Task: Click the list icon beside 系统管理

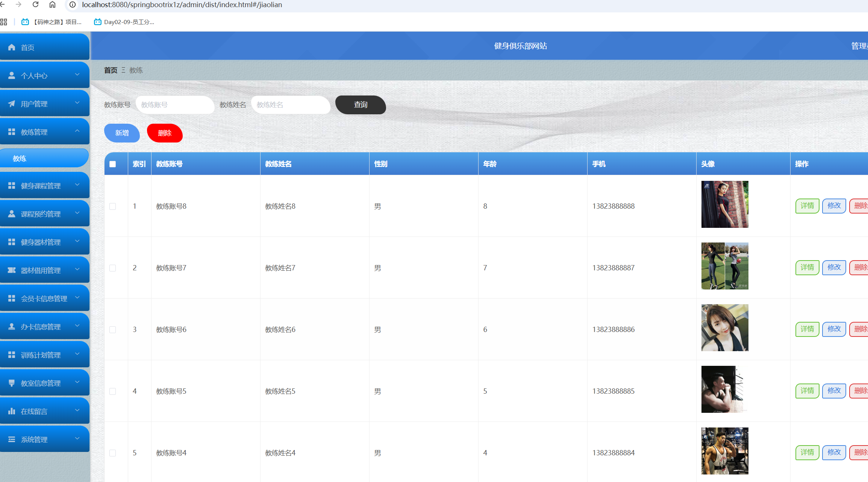Action: pos(12,440)
